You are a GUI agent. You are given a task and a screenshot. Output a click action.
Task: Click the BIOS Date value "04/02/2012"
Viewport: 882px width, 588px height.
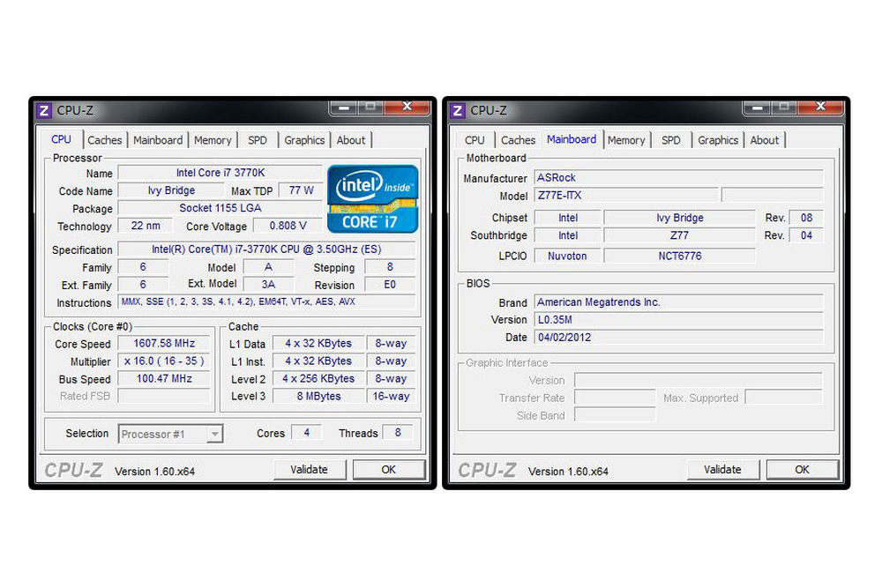pyautogui.click(x=678, y=338)
